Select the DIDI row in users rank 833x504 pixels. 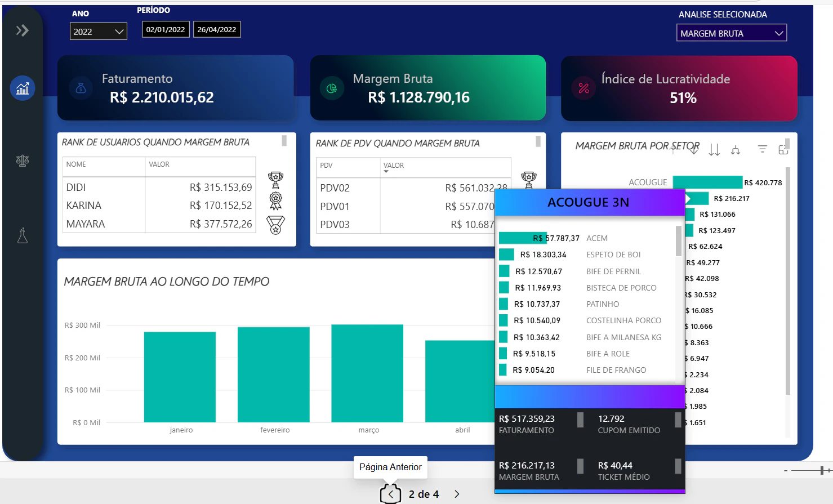tap(159, 187)
